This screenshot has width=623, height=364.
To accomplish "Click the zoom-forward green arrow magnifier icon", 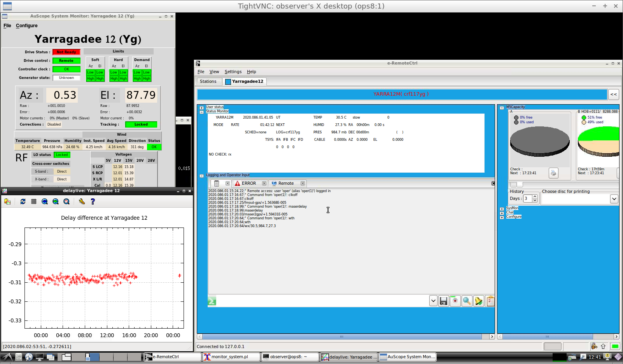I will (56, 201).
